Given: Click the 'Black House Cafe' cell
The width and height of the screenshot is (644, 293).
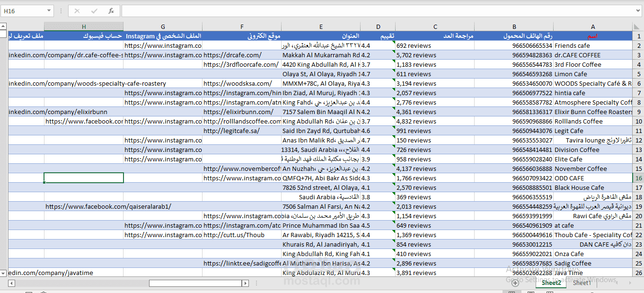Looking at the screenshot, I should (x=593, y=187).
